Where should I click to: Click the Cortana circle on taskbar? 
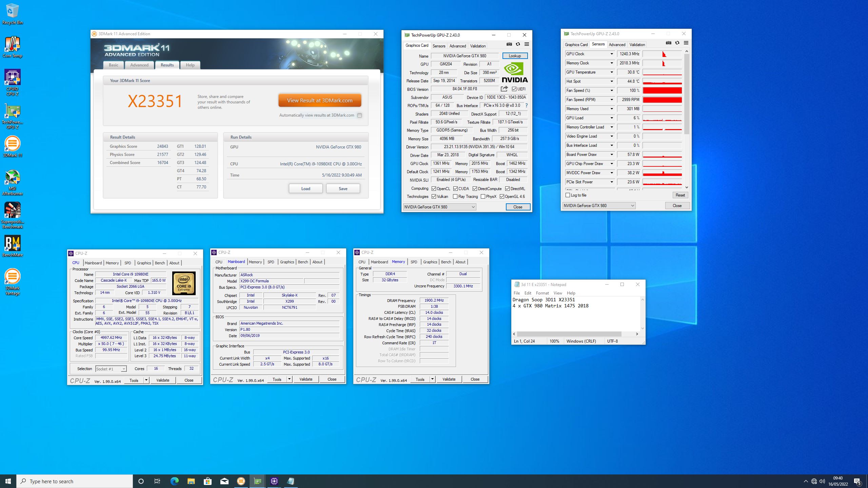coord(141,481)
